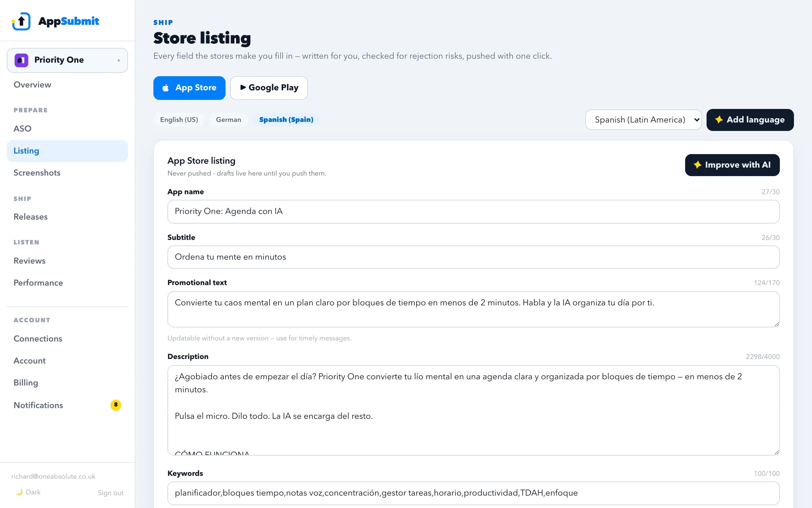Click the Add language button

coord(750,120)
